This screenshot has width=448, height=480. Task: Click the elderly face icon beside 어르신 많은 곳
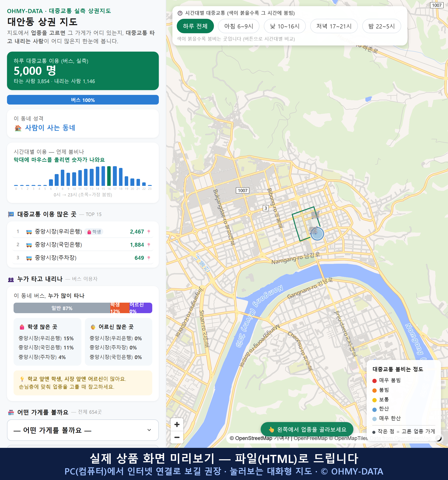[x=93, y=327]
